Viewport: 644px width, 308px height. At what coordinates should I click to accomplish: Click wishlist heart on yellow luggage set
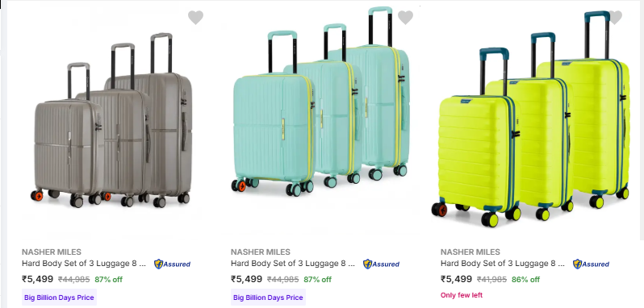(x=615, y=18)
